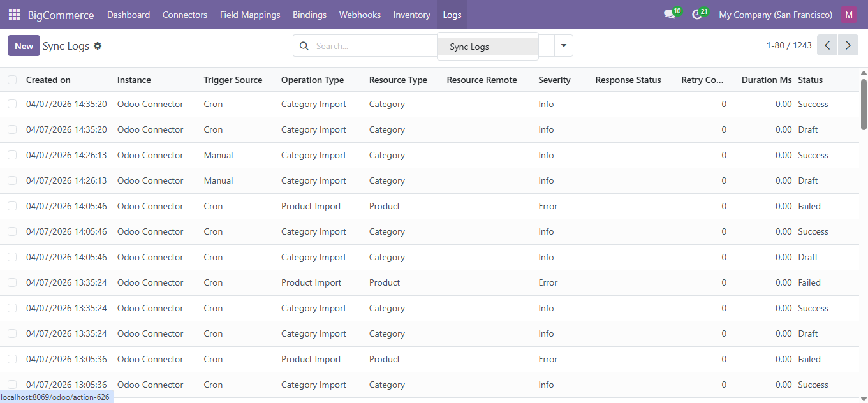Click the New button to create a log

click(x=24, y=45)
